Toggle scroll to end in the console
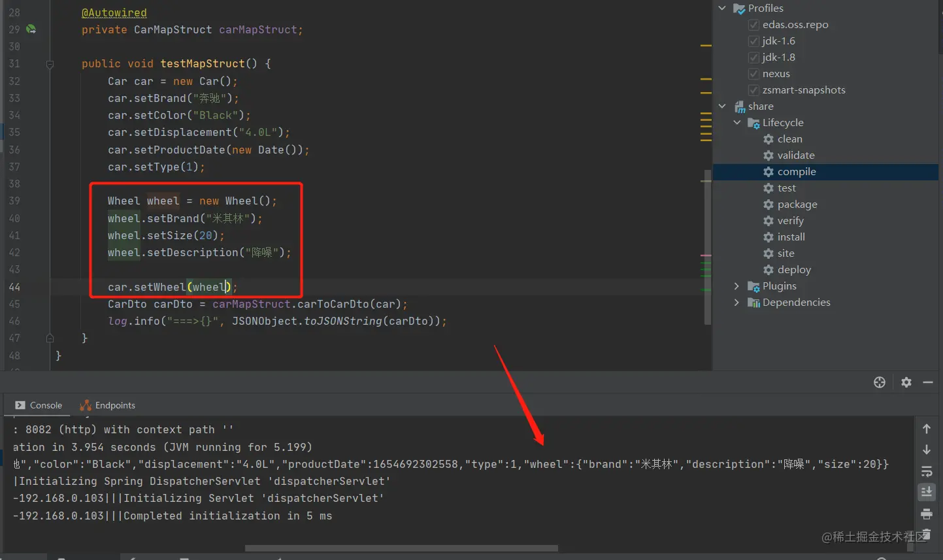Image resolution: width=943 pixels, height=560 pixels. click(x=927, y=492)
